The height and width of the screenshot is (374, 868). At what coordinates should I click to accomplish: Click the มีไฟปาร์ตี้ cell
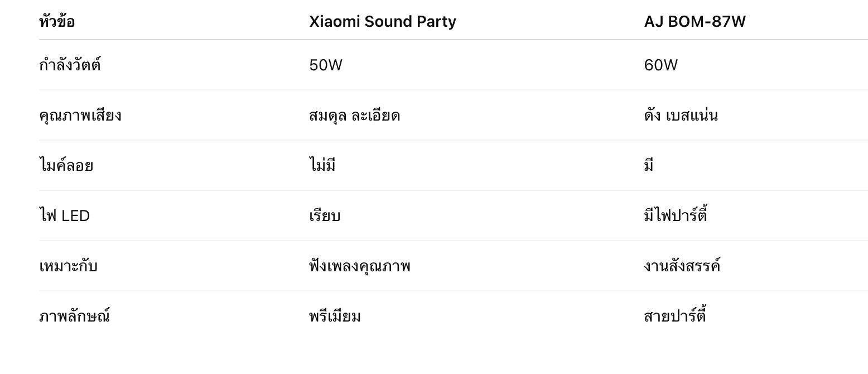pyautogui.click(x=676, y=215)
